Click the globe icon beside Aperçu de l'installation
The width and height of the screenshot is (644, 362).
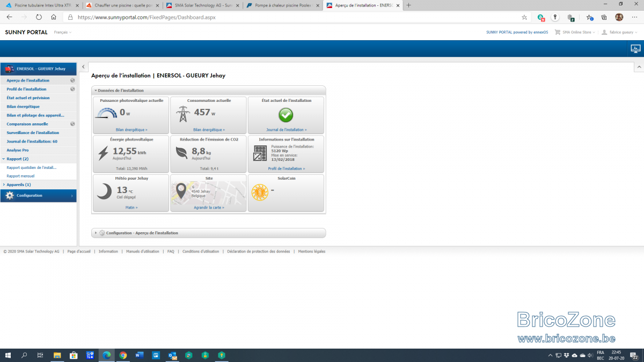(x=72, y=80)
